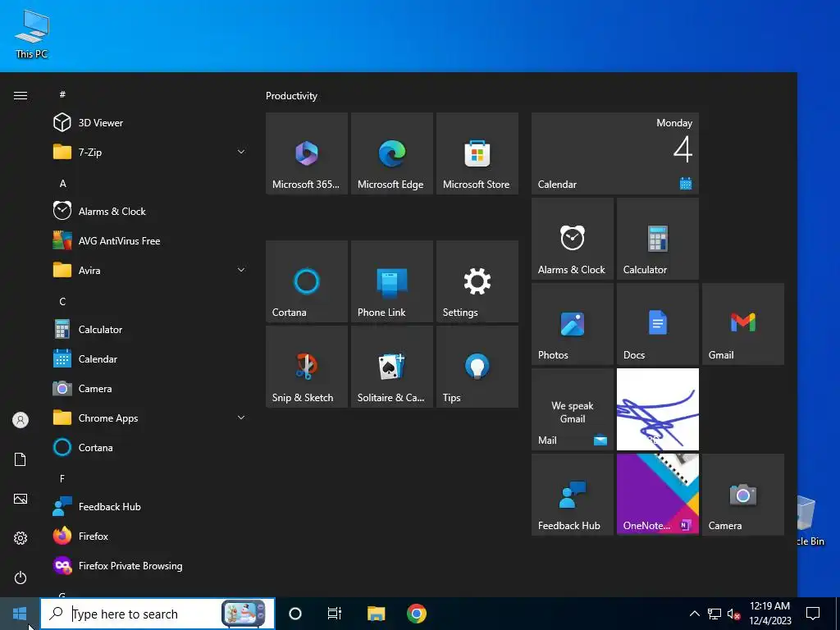Open Pictures from the Start sidebar
Viewport: 840px width, 630px height.
click(x=21, y=499)
